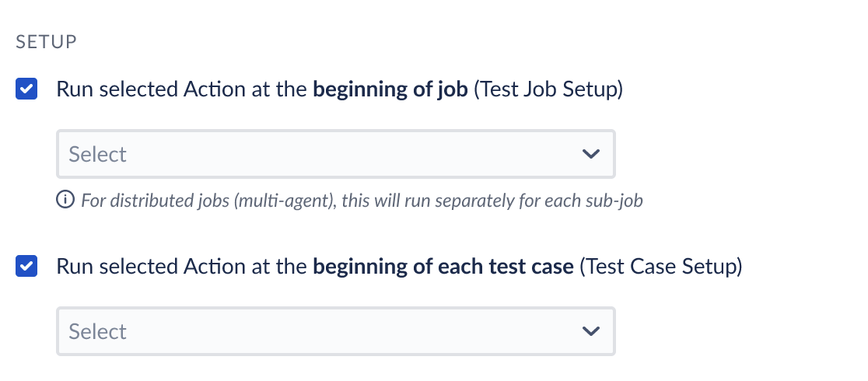Click the 'Select' placeholder in Test Case Setup combo box

point(97,331)
